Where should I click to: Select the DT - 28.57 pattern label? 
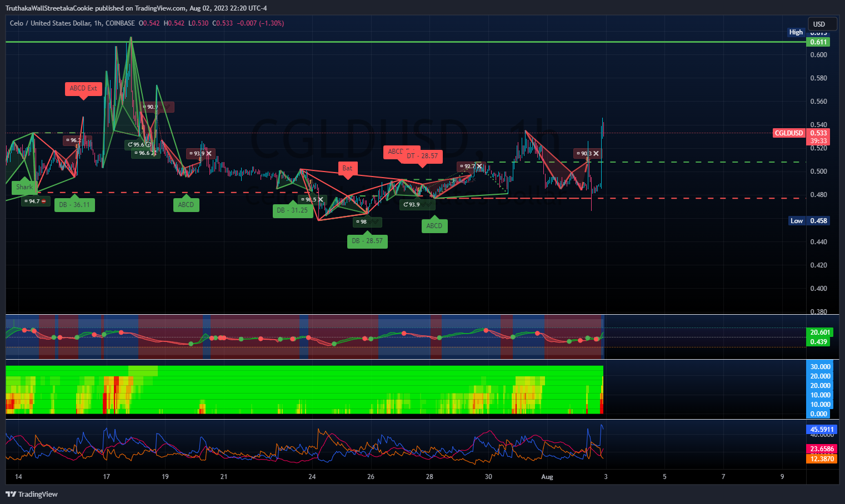(x=422, y=156)
